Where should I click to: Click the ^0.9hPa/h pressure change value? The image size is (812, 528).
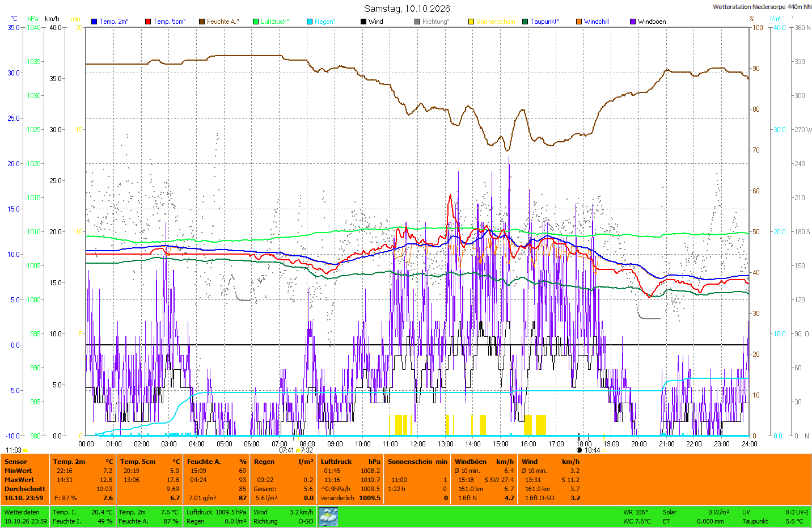336,489
